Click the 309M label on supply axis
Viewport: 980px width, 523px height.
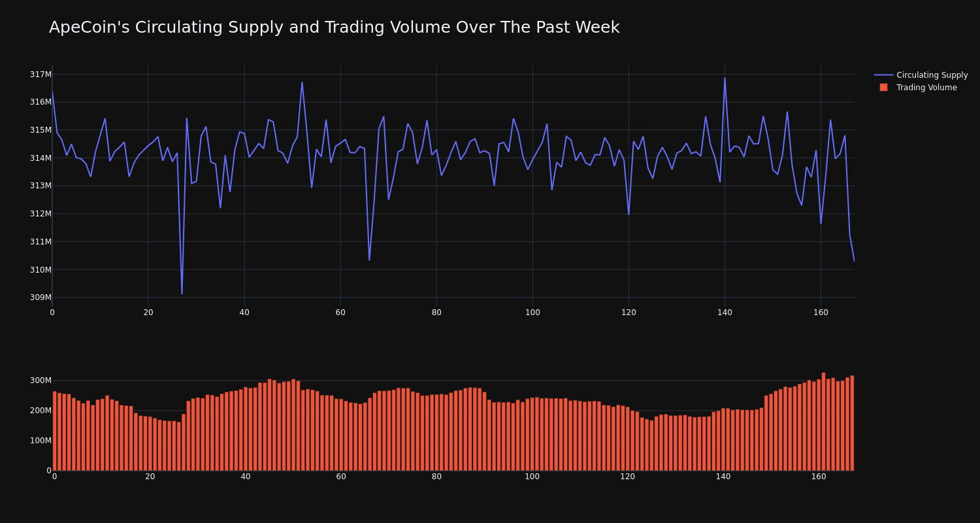point(41,297)
